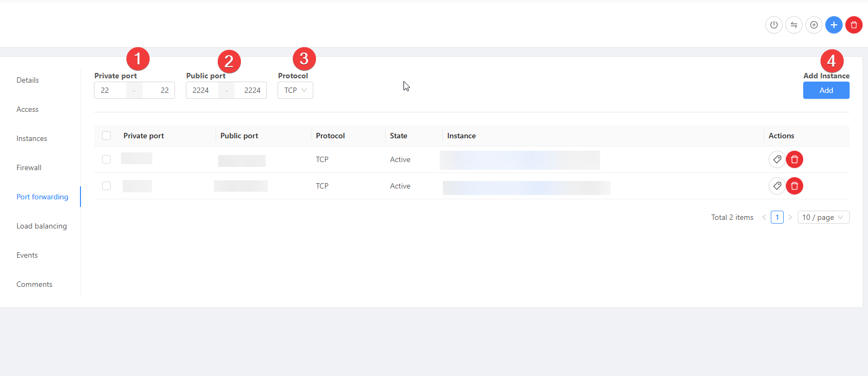Open the Firewall tab in sidebar
The width and height of the screenshot is (868, 376).
tap(29, 167)
